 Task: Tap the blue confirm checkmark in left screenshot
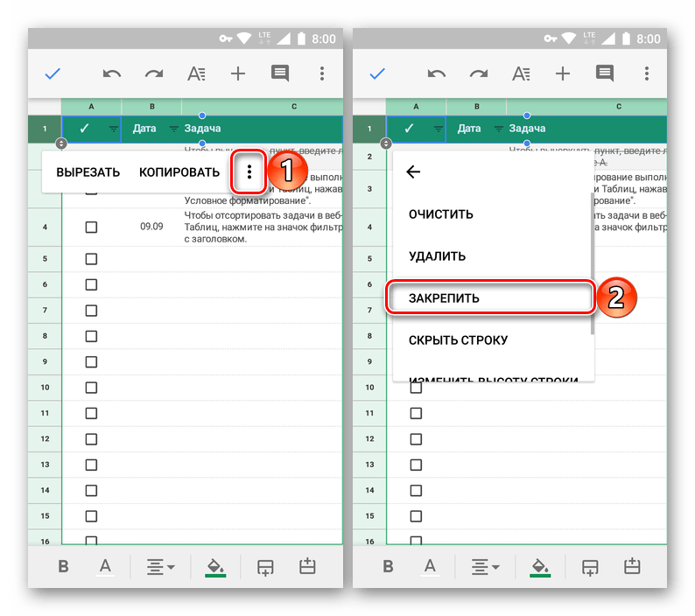53,73
